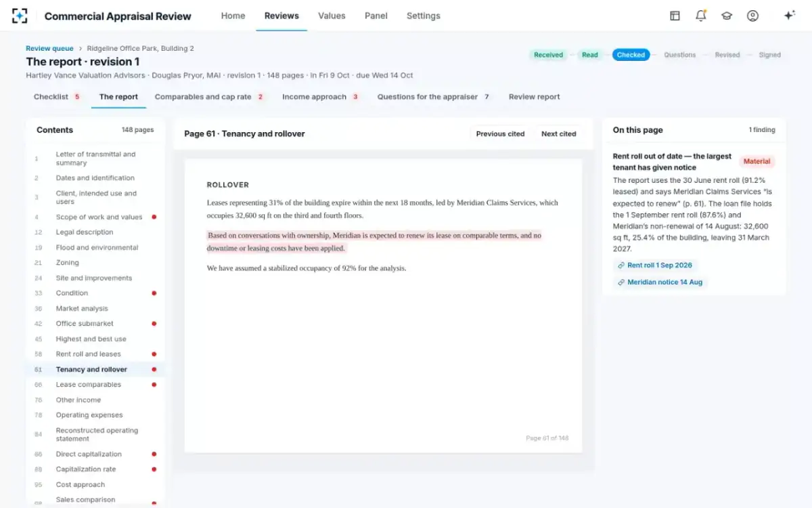The width and height of the screenshot is (812, 508).
Task: Open Zoning section in contents
Action: pyautogui.click(x=95, y=263)
